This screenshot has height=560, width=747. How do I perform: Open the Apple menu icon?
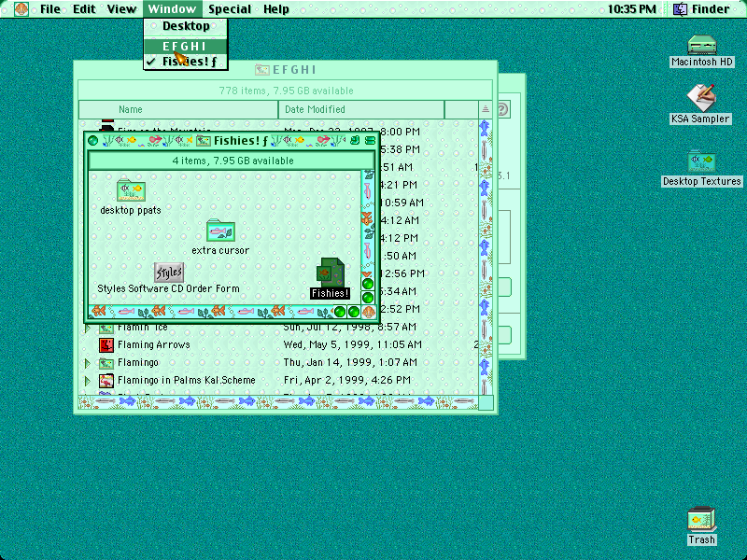[21, 8]
